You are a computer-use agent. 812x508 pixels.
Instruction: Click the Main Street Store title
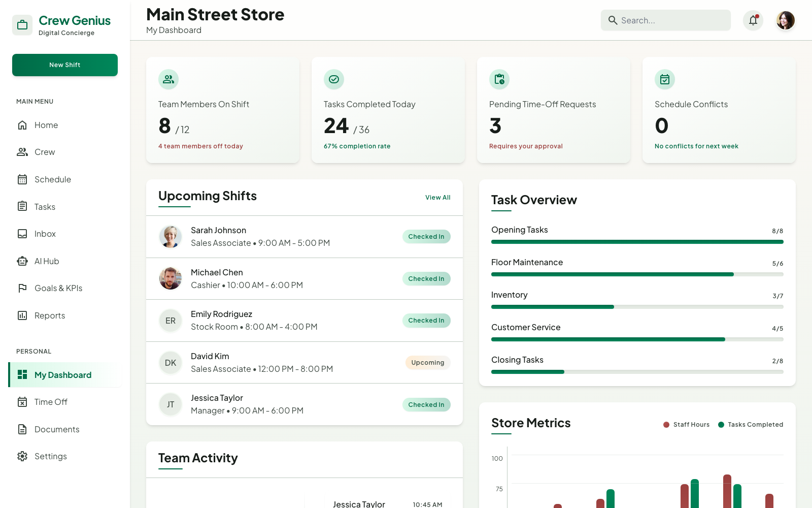click(215, 15)
